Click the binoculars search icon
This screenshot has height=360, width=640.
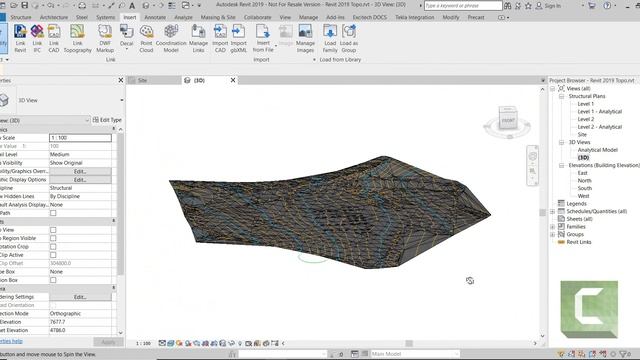(508, 6)
